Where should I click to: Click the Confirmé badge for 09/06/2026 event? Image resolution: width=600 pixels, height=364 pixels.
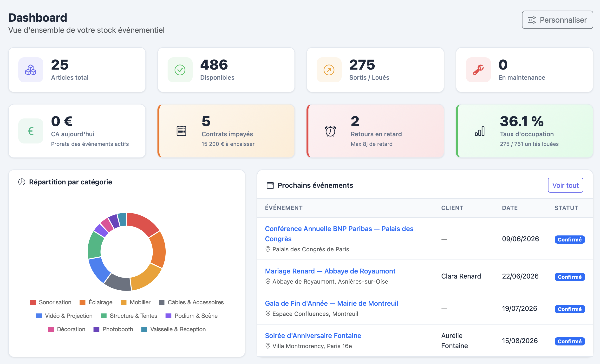(x=570, y=239)
